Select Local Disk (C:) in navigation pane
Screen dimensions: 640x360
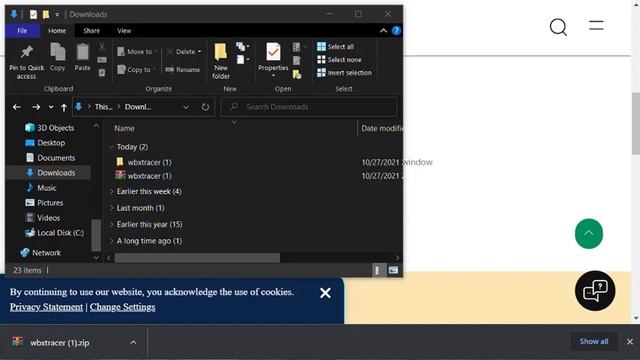(x=55, y=233)
